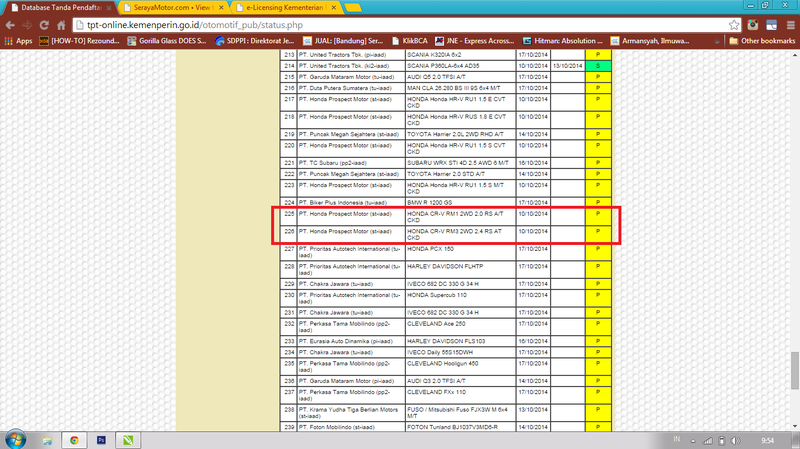Click the IN language indicator
The image size is (800, 449).
click(x=677, y=439)
